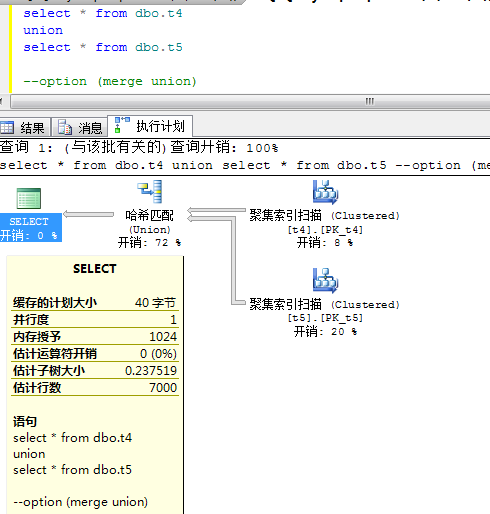This screenshot has height=514, width=490.
Task: Switch to the 结果 tab
Action: point(25,127)
